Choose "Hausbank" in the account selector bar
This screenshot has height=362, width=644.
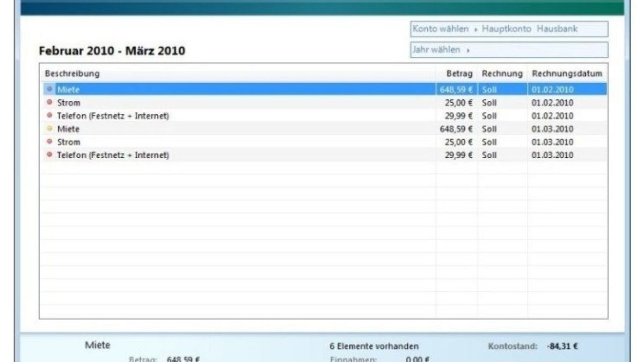click(x=559, y=29)
